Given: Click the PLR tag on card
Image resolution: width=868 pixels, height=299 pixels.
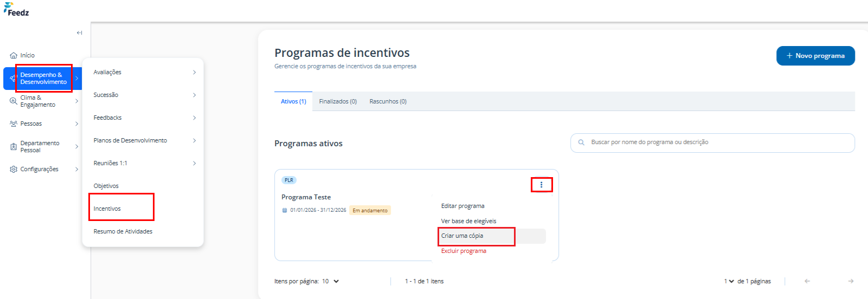Looking at the screenshot, I should [289, 180].
